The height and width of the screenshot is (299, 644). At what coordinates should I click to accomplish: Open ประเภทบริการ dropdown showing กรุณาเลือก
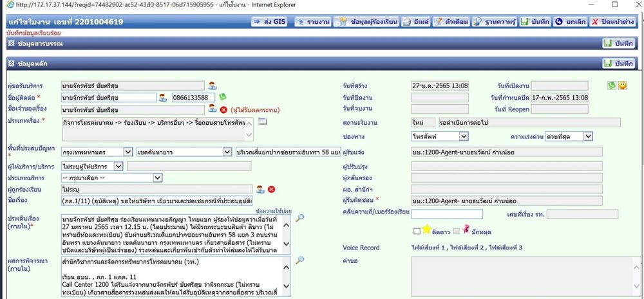tap(111, 177)
